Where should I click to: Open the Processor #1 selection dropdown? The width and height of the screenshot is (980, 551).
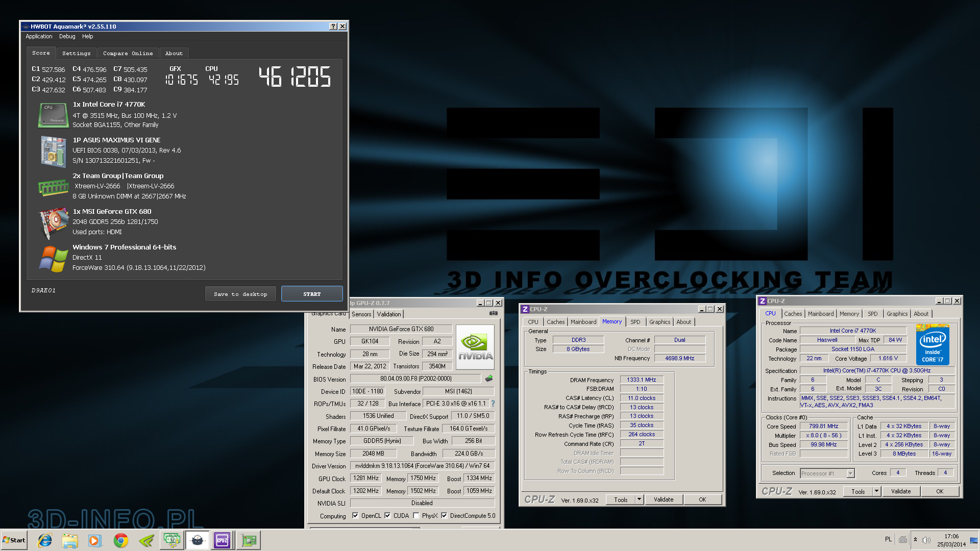(827, 473)
